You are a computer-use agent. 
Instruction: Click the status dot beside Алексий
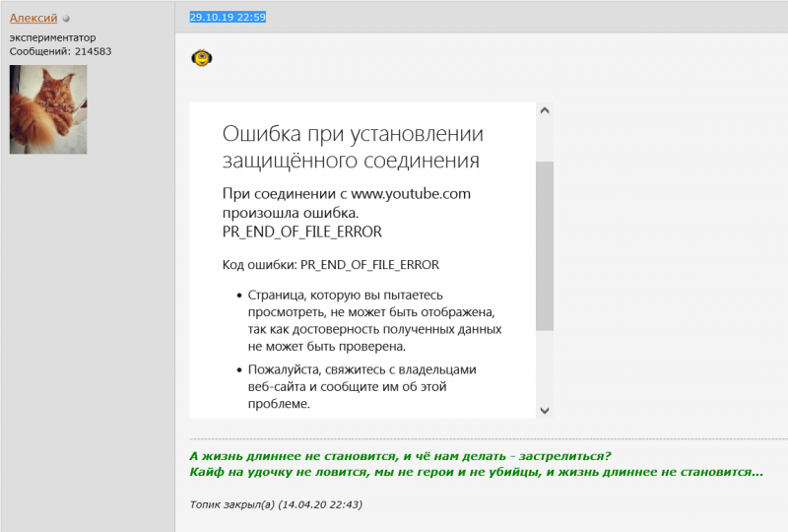[67, 19]
